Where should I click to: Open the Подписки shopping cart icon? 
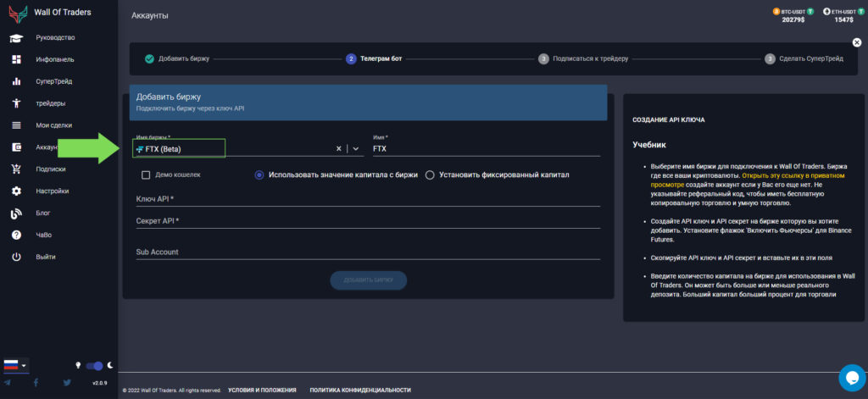point(16,169)
